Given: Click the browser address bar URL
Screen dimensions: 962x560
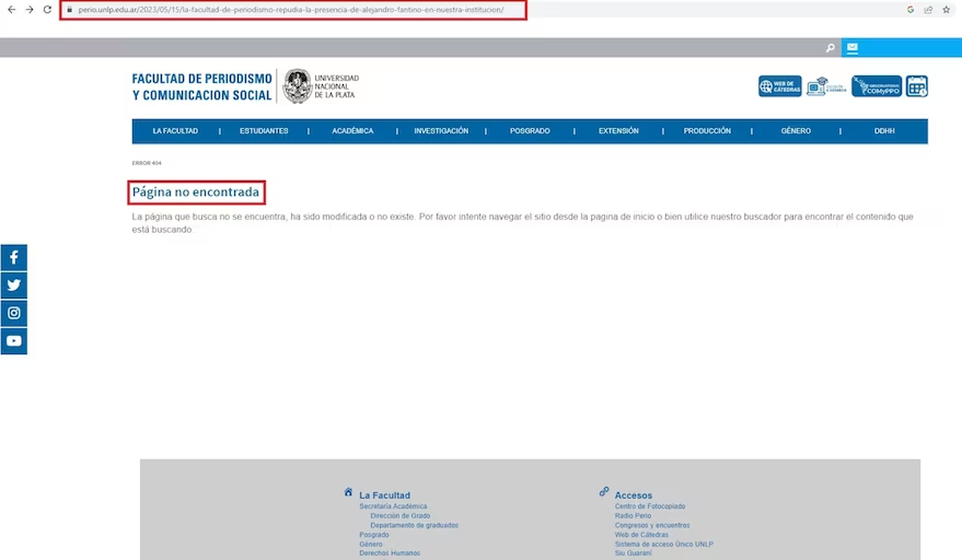Looking at the screenshot, I should click(x=293, y=10).
